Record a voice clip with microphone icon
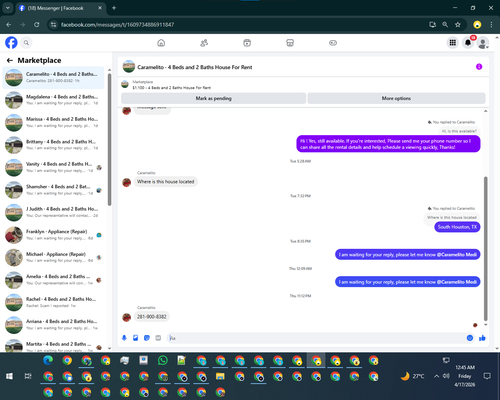This screenshot has width=500, height=400. 124,338
